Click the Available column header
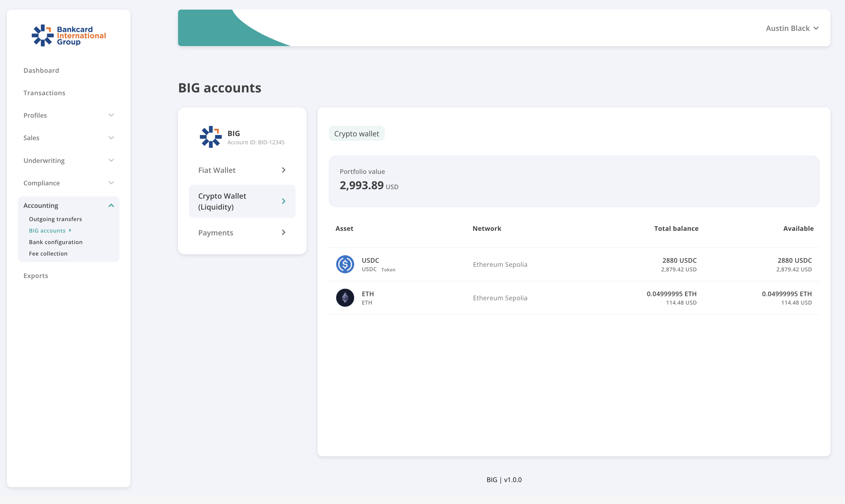This screenshot has width=845, height=504. pyautogui.click(x=798, y=229)
